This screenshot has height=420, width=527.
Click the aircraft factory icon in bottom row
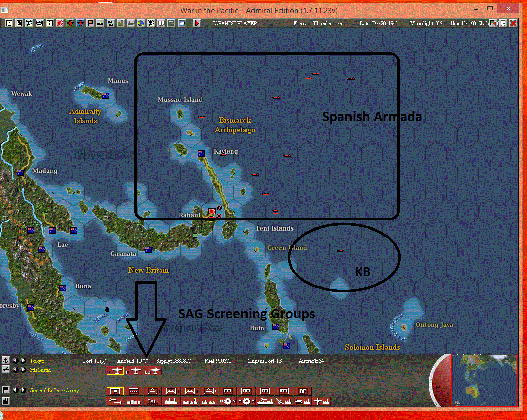click(321, 401)
